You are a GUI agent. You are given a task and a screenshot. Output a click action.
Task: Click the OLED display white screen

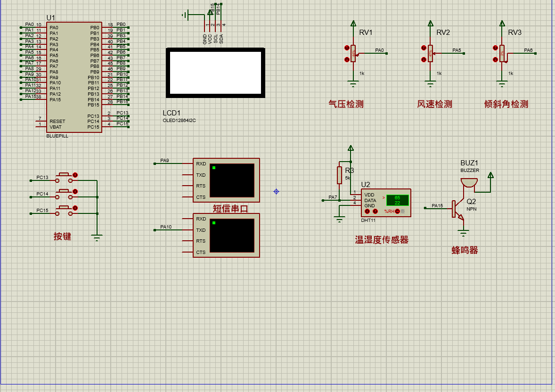pos(216,73)
